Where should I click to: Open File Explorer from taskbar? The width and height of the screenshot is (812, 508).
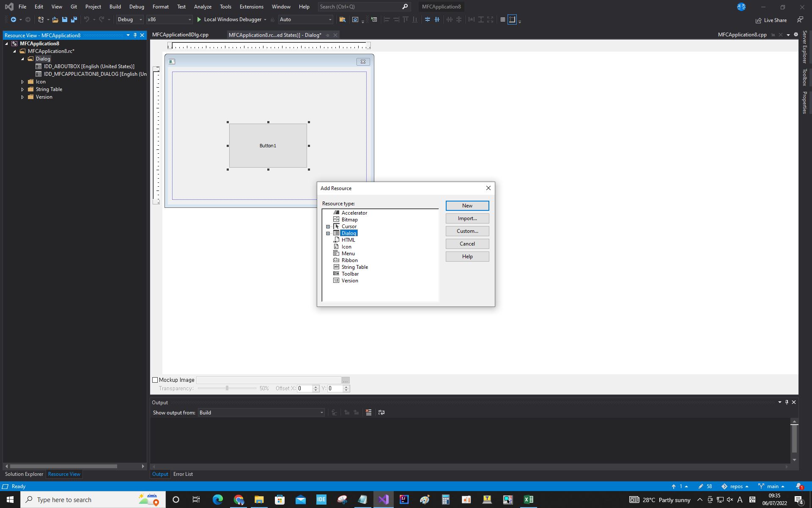coord(259,500)
